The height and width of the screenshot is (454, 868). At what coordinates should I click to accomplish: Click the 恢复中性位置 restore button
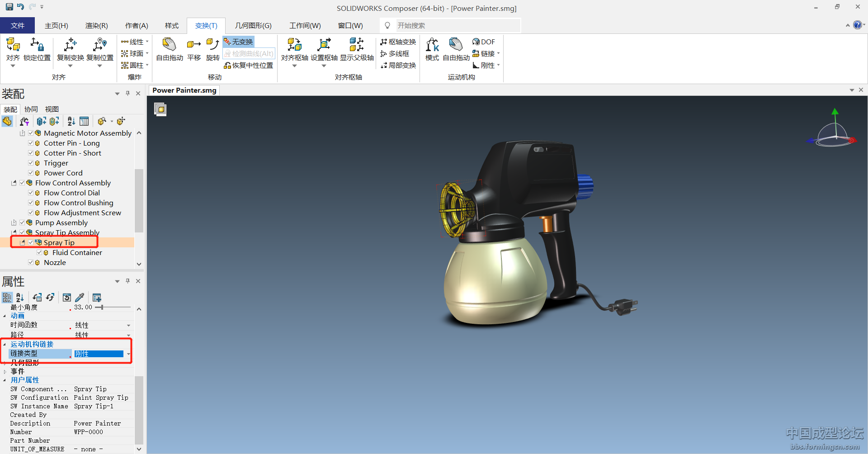248,66
